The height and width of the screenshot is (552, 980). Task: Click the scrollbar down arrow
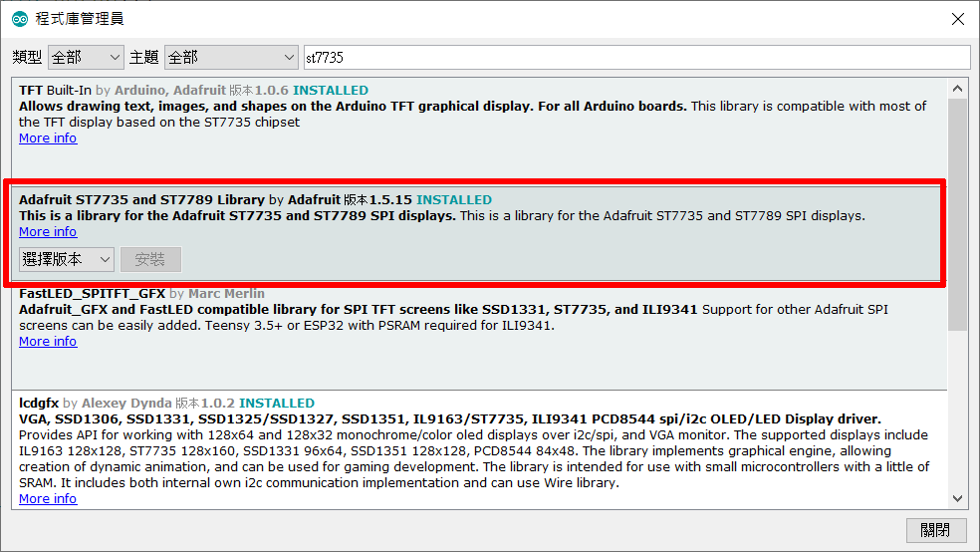[x=957, y=498]
